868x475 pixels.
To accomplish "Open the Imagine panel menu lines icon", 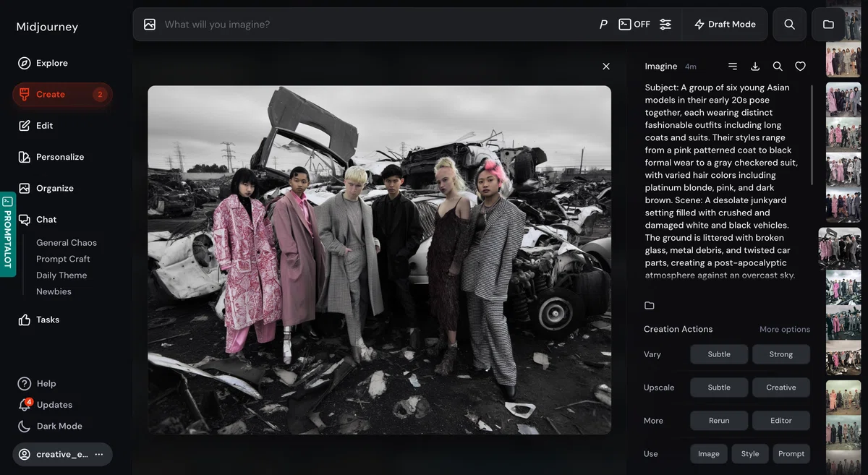I will (733, 67).
